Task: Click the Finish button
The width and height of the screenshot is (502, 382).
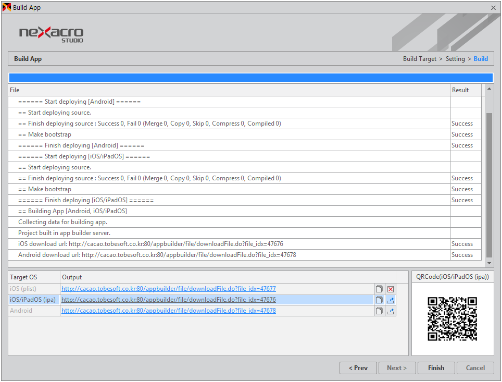Action: tap(436, 368)
